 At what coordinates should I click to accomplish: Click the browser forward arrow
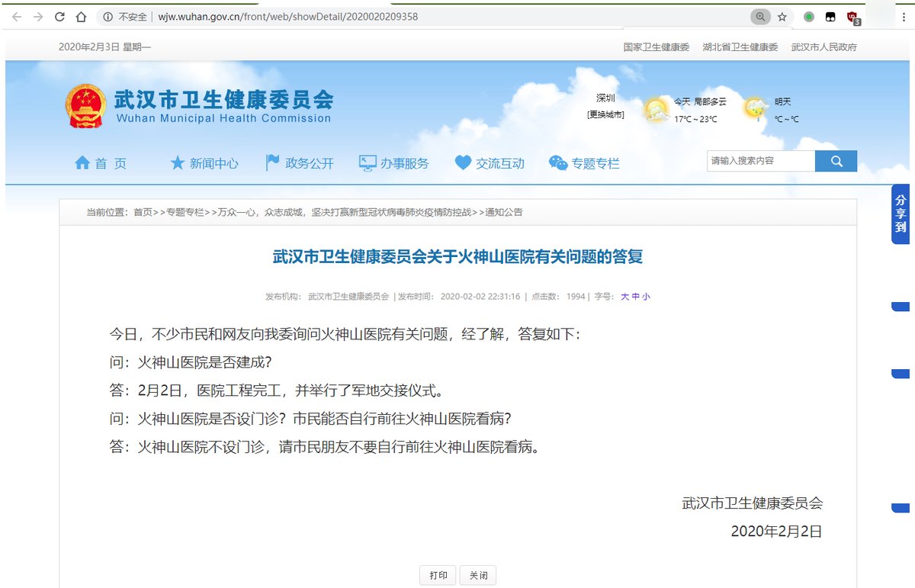pos(38,16)
